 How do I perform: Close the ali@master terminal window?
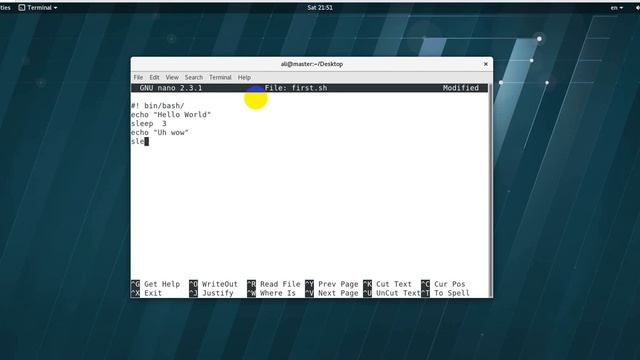[x=486, y=64]
